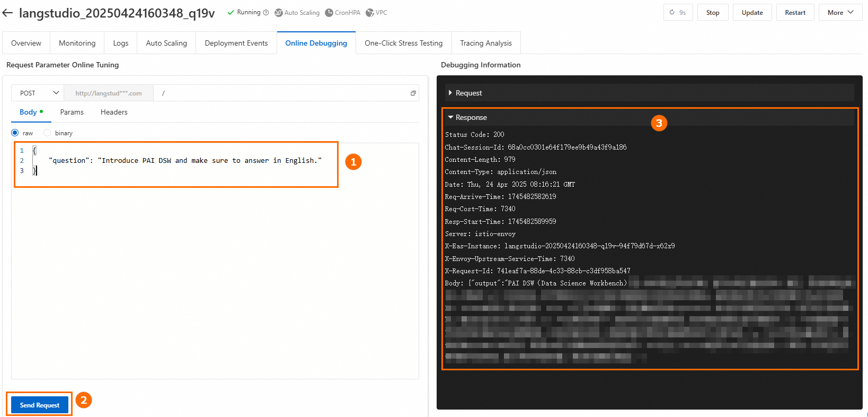Switch to the Auto Scaling tab
The width and height of the screenshot is (868, 417).
click(166, 43)
